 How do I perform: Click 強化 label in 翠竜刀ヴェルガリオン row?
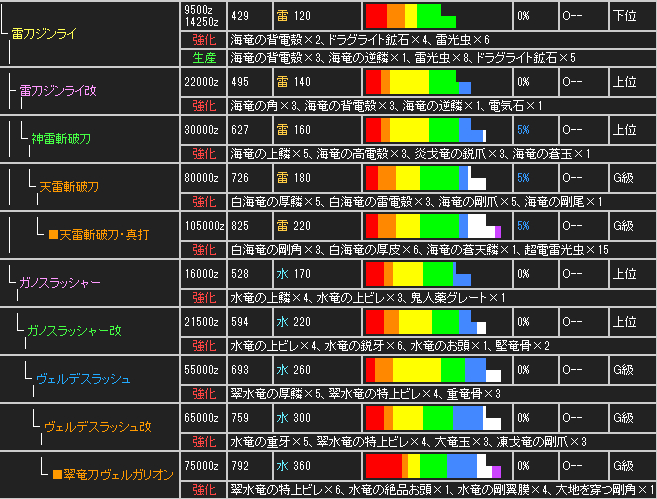coord(204,490)
